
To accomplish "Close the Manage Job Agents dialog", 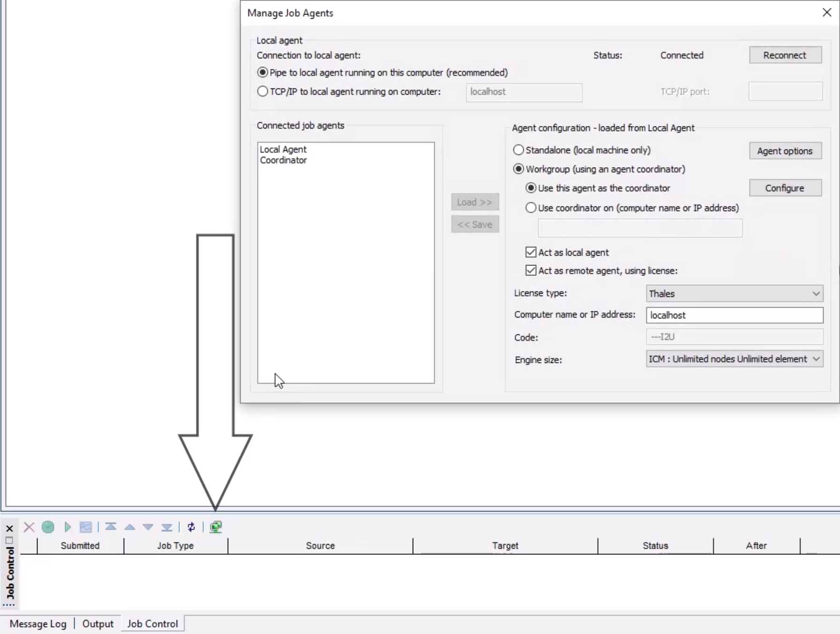I will pos(827,13).
